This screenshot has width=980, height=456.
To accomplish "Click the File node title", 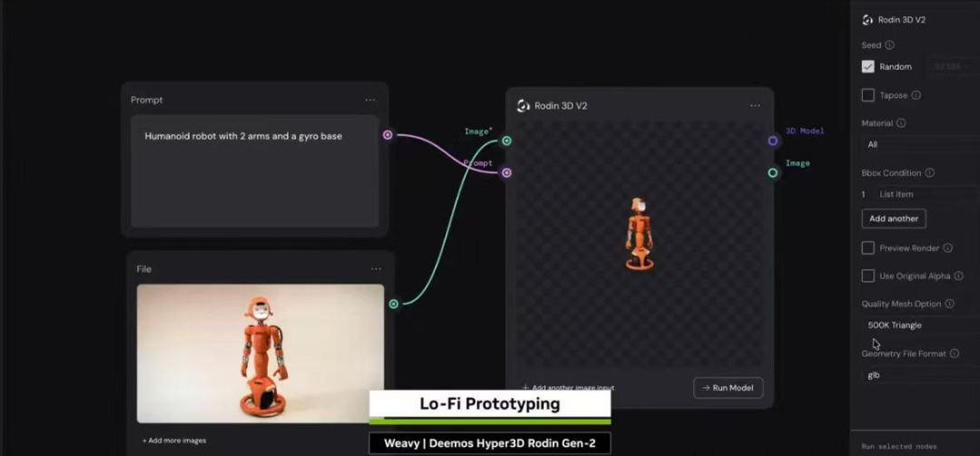I will tap(143, 269).
